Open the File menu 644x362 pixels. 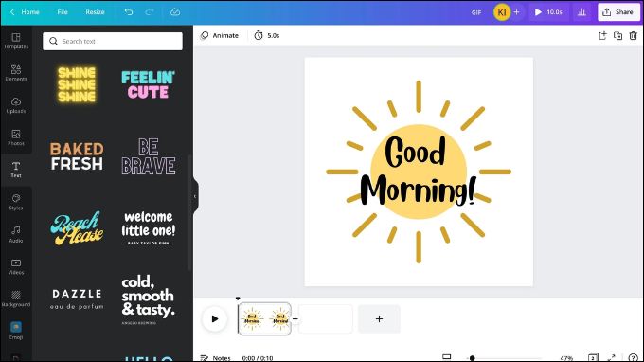[63, 12]
